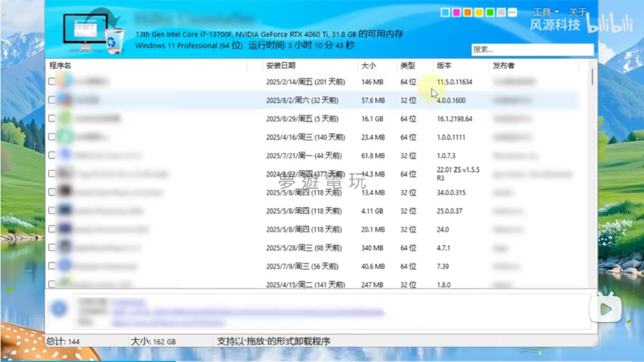Sort the list by the 大小 column header
Viewport: 644px width, 362px height.
368,65
